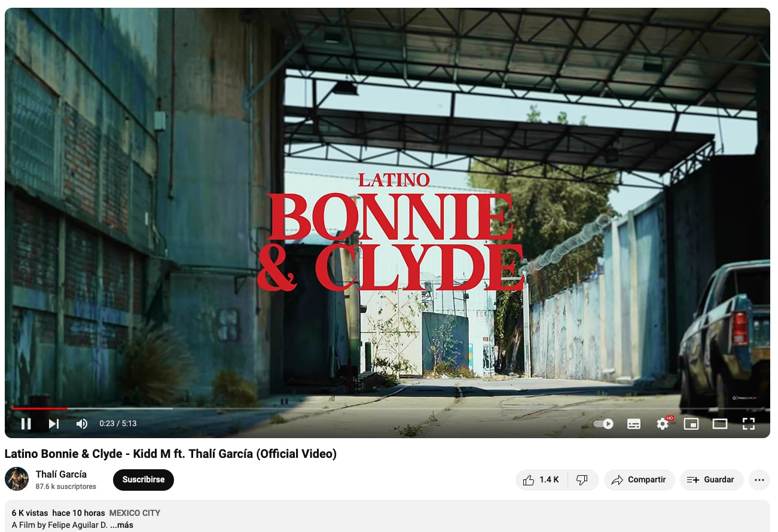Screen dimensions: 778x532
Task: Open the miniplayer
Action: click(x=691, y=424)
